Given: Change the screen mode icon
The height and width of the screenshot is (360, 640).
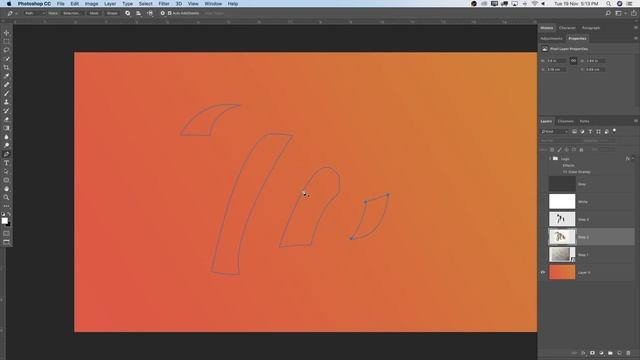Looking at the screenshot, I should click(6, 242).
